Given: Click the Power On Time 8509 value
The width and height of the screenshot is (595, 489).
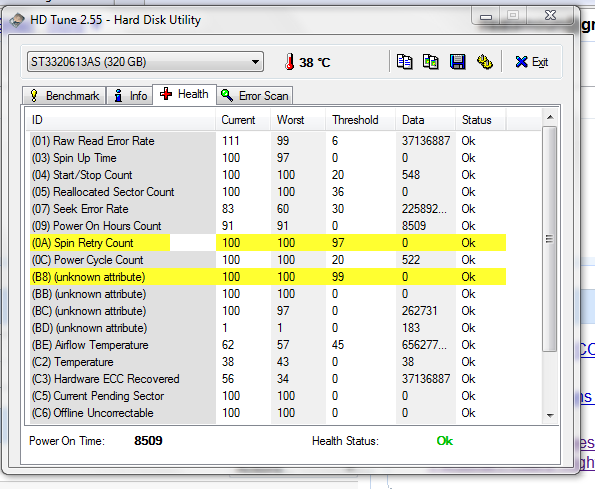Looking at the screenshot, I should [148, 441].
